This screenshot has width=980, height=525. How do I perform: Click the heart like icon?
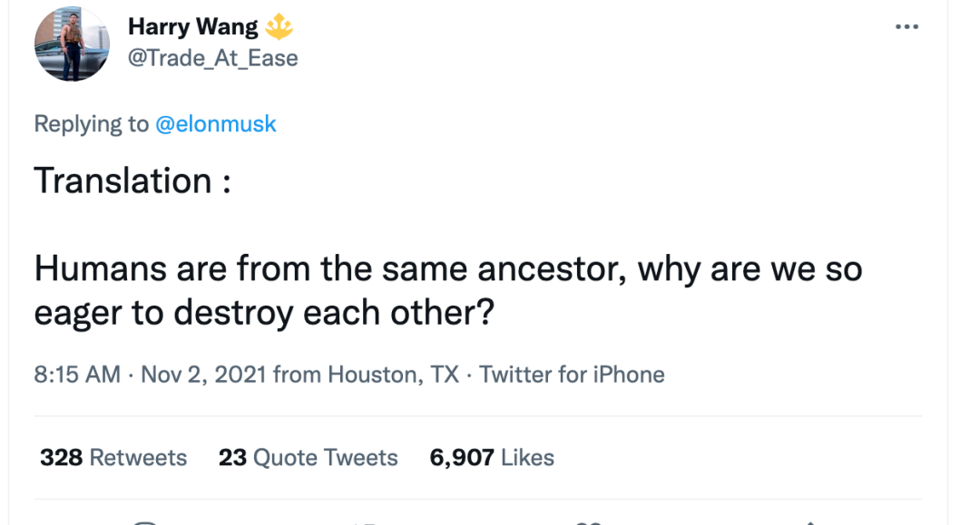(588, 520)
